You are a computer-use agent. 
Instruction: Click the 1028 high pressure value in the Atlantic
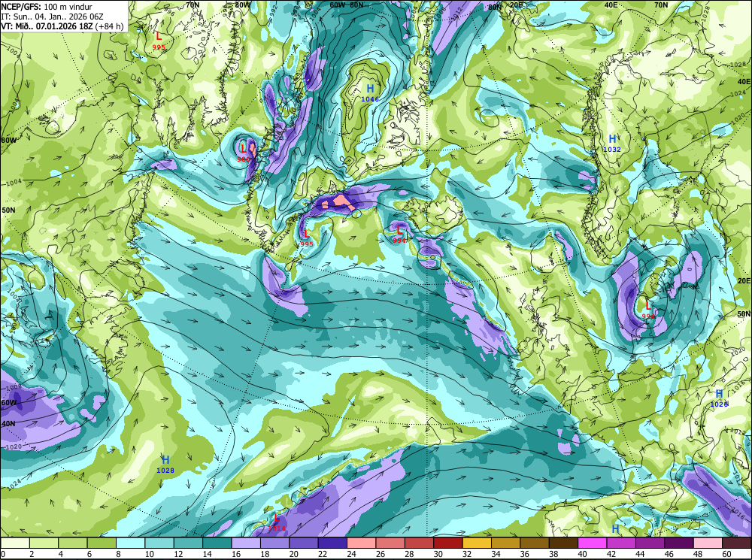(165, 471)
